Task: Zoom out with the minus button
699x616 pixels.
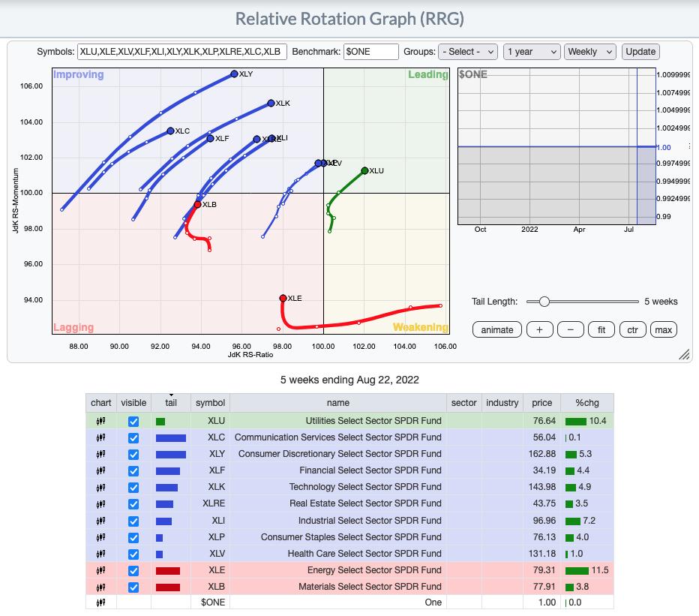Action: pyautogui.click(x=570, y=329)
